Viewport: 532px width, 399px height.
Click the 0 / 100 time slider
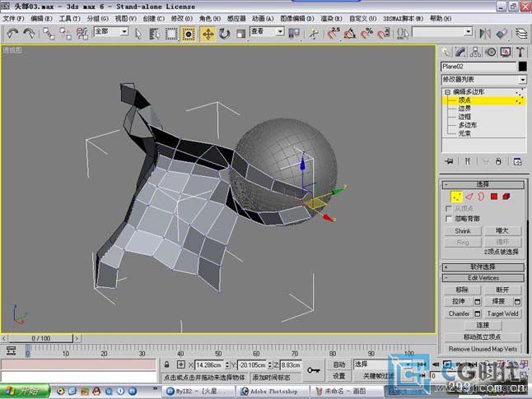point(40,338)
